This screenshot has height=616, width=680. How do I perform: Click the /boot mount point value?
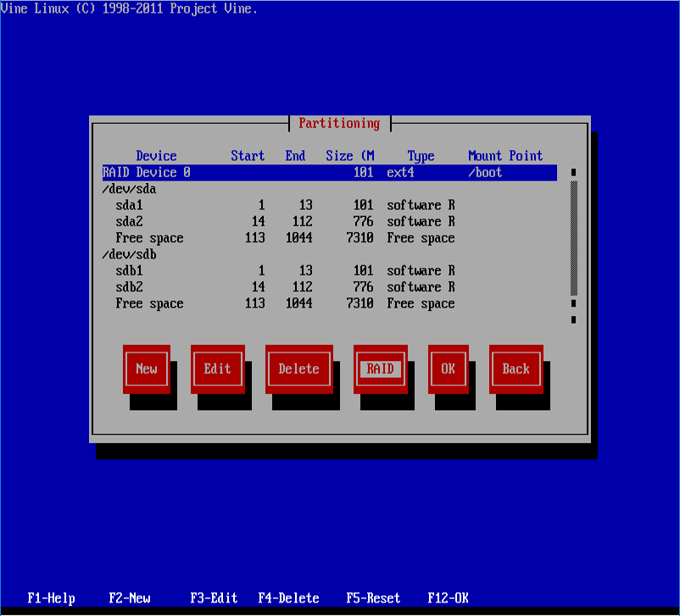[485, 173]
